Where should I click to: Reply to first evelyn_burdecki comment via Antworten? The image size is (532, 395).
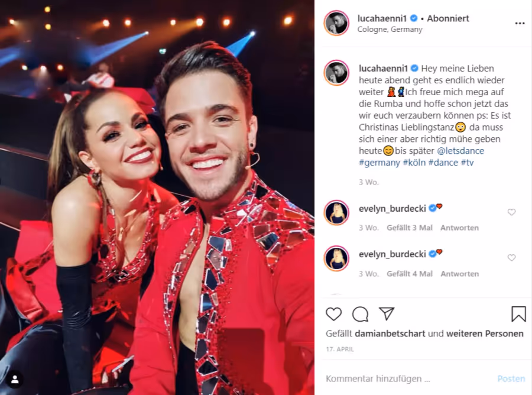coord(459,228)
